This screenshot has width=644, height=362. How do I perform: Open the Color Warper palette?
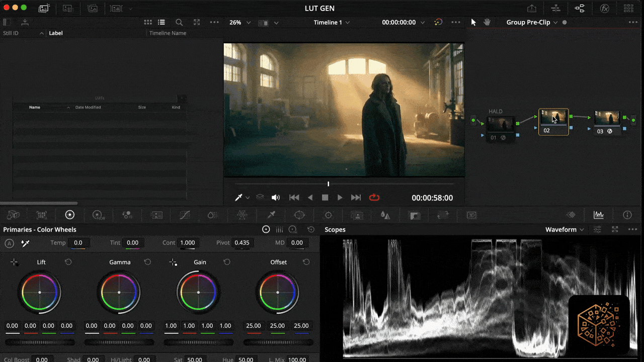pos(242,215)
